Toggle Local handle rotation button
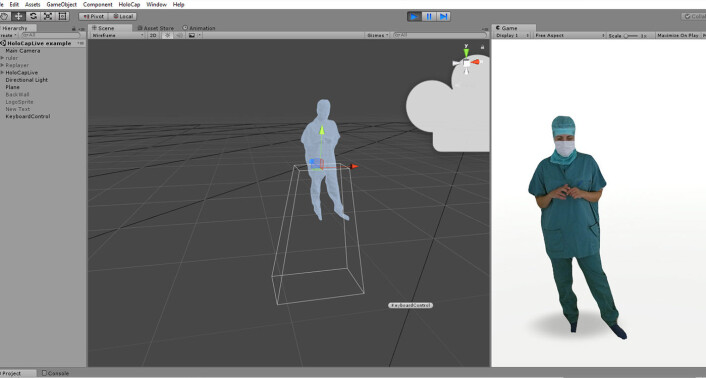 (122, 16)
